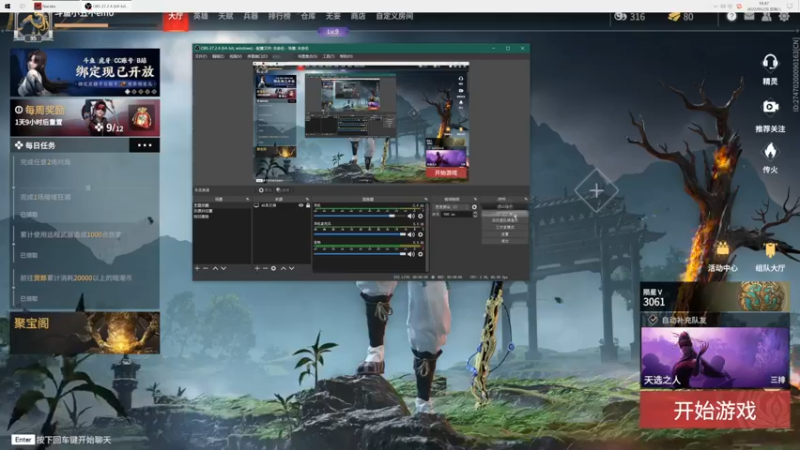The height and width of the screenshot is (450, 800).
Task: Open the 精灵 headset icon
Action: click(x=770, y=63)
